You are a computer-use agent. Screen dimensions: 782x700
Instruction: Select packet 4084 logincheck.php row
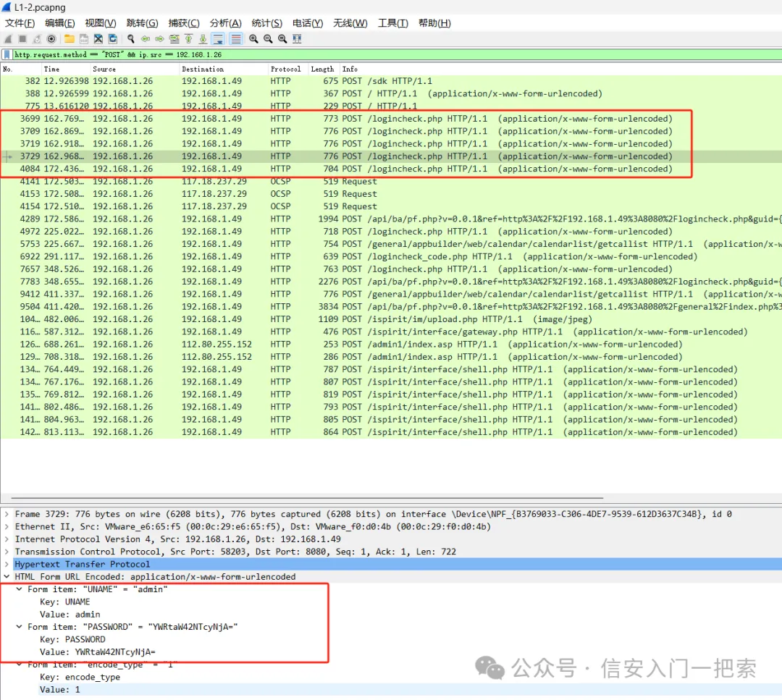pyautogui.click(x=391, y=169)
